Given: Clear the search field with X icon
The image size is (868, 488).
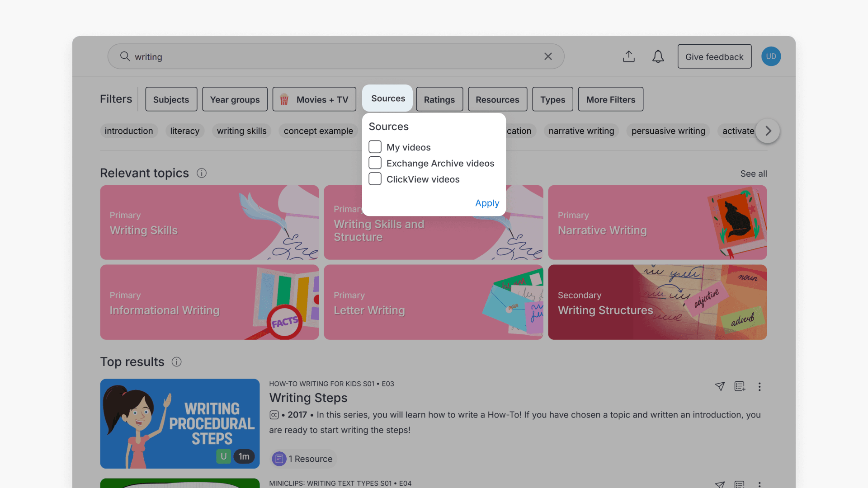Looking at the screenshot, I should coord(548,56).
